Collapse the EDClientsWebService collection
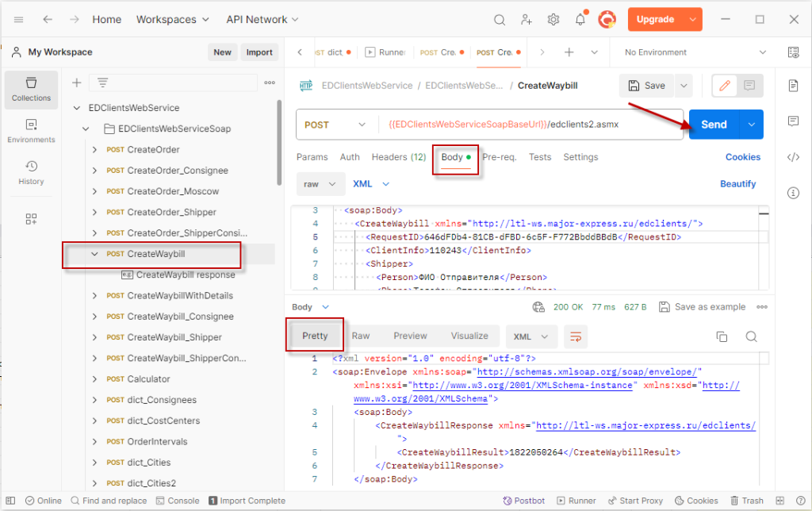Image resolution: width=812 pixels, height=511 pixels. [77, 108]
